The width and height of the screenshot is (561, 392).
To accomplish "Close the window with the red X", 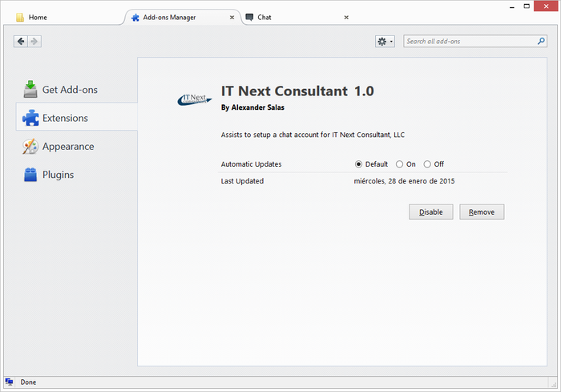I will 546,6.
